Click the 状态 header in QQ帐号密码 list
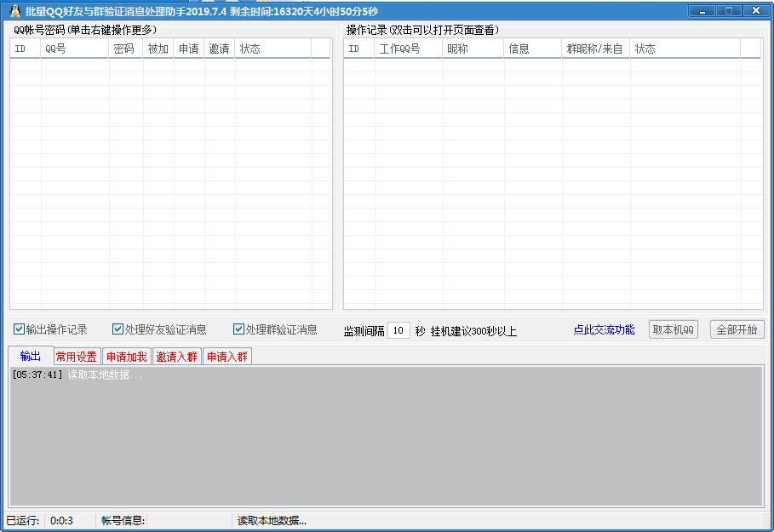This screenshot has height=532, width=774. tap(273, 49)
